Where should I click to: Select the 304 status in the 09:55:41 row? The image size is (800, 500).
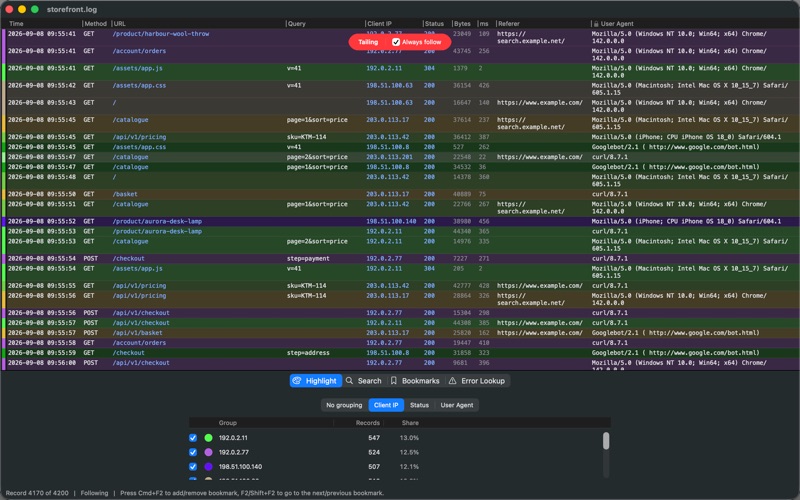429,68
